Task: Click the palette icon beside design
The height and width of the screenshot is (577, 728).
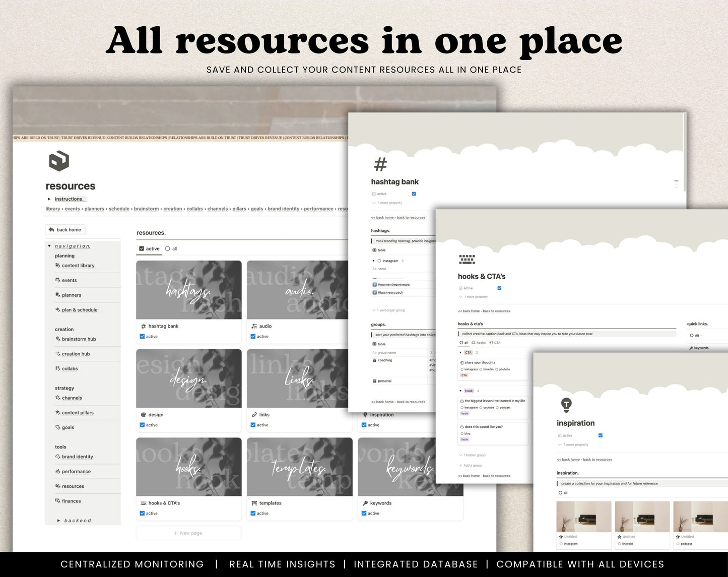Action: tap(144, 415)
